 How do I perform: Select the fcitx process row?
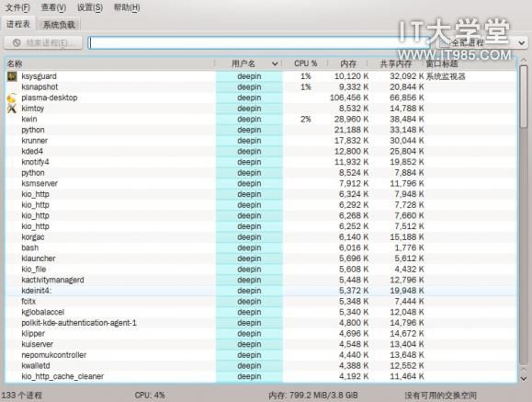[261, 302]
